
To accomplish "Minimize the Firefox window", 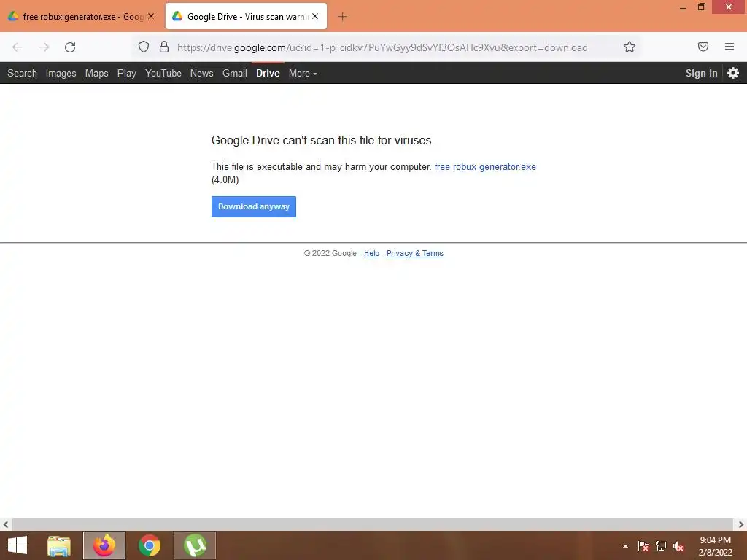I will tap(683, 7).
